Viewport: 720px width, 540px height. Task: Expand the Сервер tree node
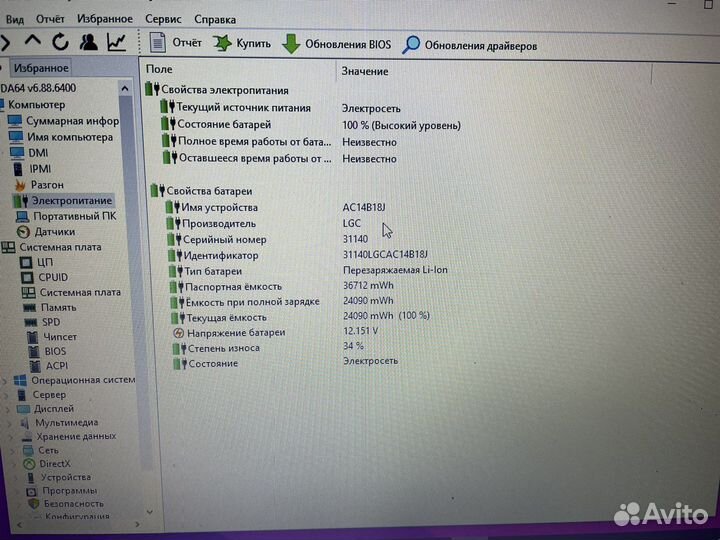pos(6,395)
